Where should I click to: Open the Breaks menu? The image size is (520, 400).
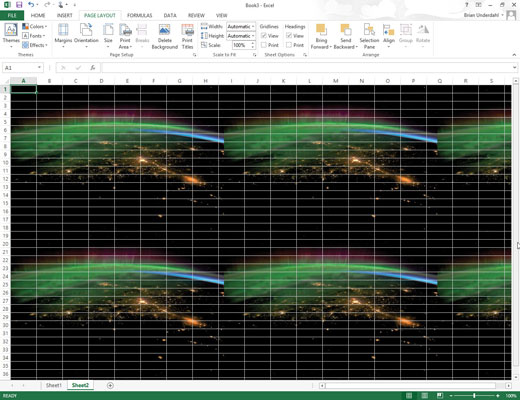click(142, 36)
